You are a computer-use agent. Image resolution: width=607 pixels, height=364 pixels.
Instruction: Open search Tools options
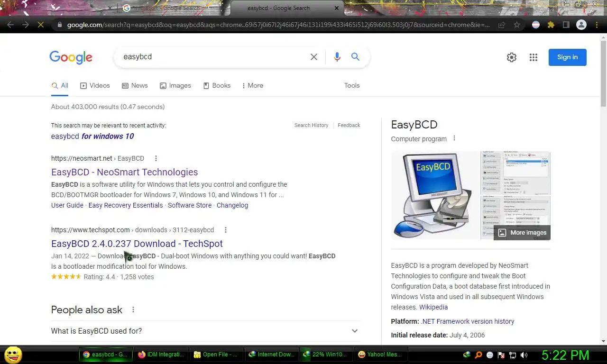coord(352,86)
